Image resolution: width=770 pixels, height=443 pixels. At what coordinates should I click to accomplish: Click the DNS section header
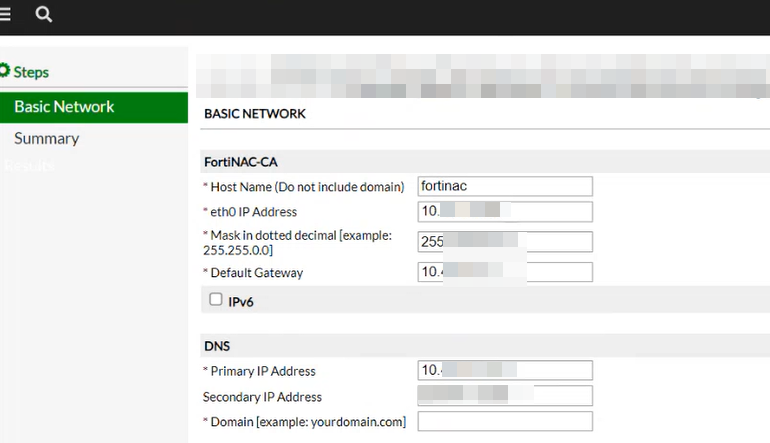click(x=217, y=346)
